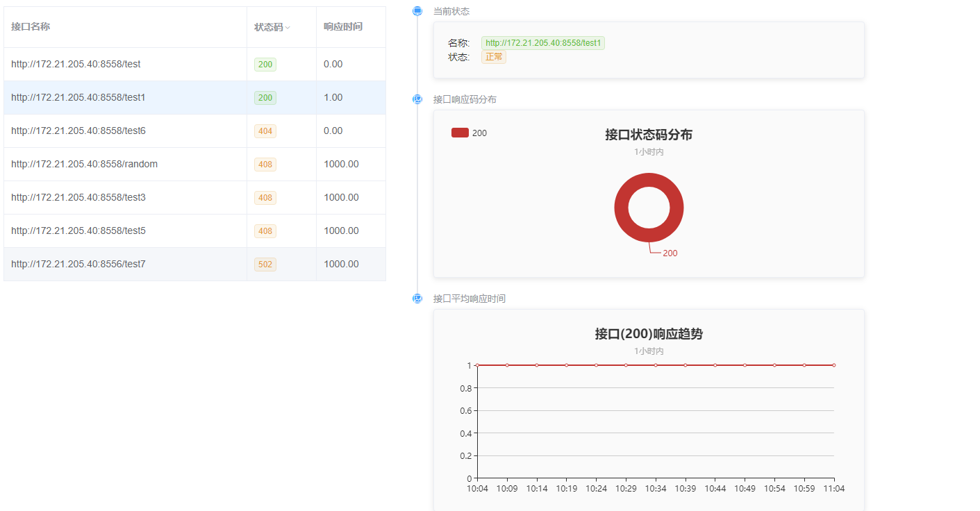980x511 pixels.
Task: Click the 200 status tag in test1 row
Action: [265, 98]
